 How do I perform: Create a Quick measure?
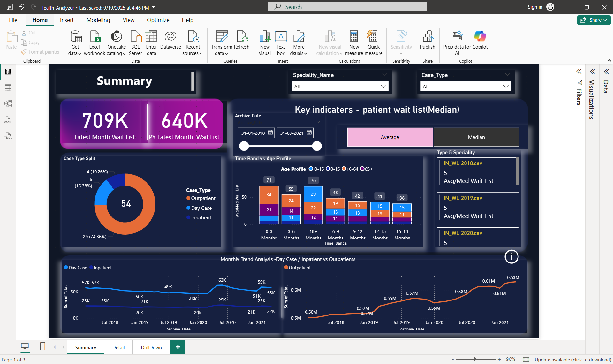[374, 43]
